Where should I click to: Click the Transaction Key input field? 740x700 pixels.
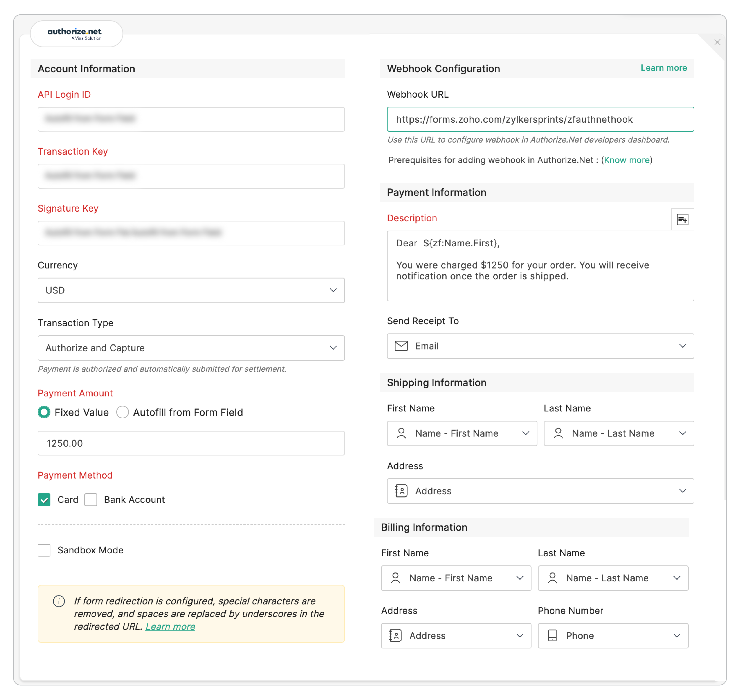pos(191,176)
